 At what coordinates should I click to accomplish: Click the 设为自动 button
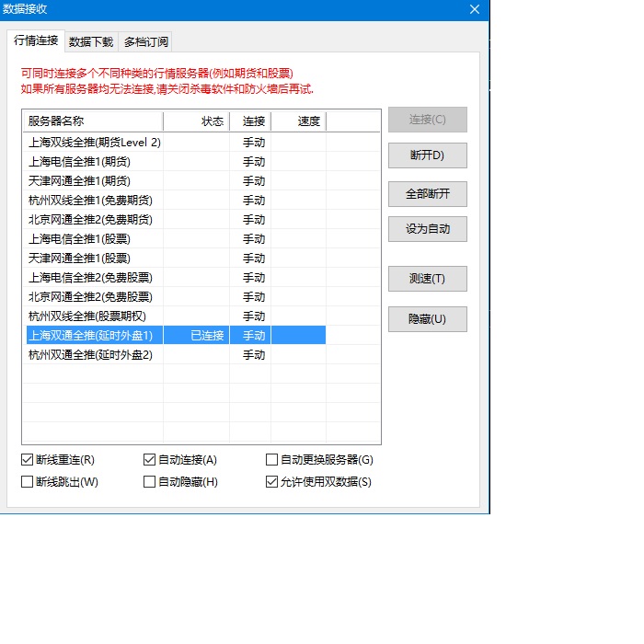(428, 229)
